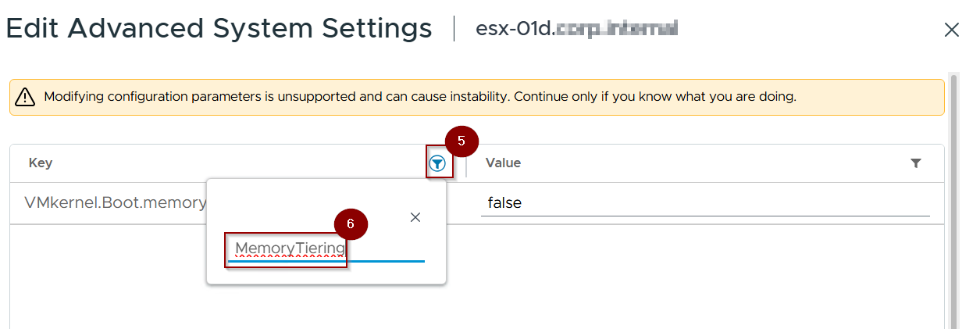Click the warning triangle icon in banner
Screen dimensions: 980x329
[x=26, y=97]
